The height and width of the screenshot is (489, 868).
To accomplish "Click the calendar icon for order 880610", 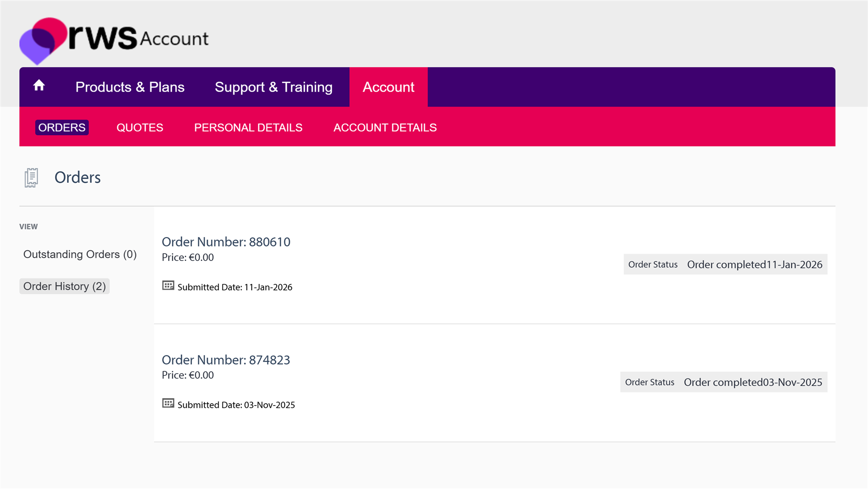I will 168,285.
